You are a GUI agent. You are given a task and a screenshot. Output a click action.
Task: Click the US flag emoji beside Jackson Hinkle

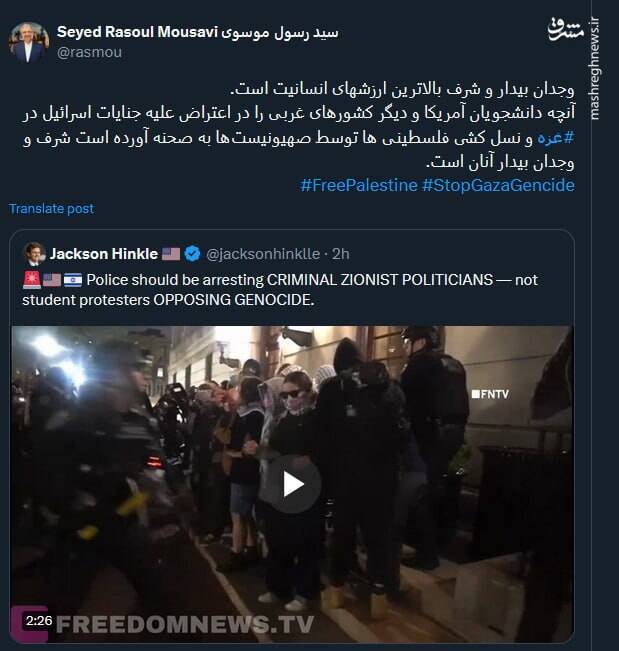pyautogui.click(x=171, y=254)
